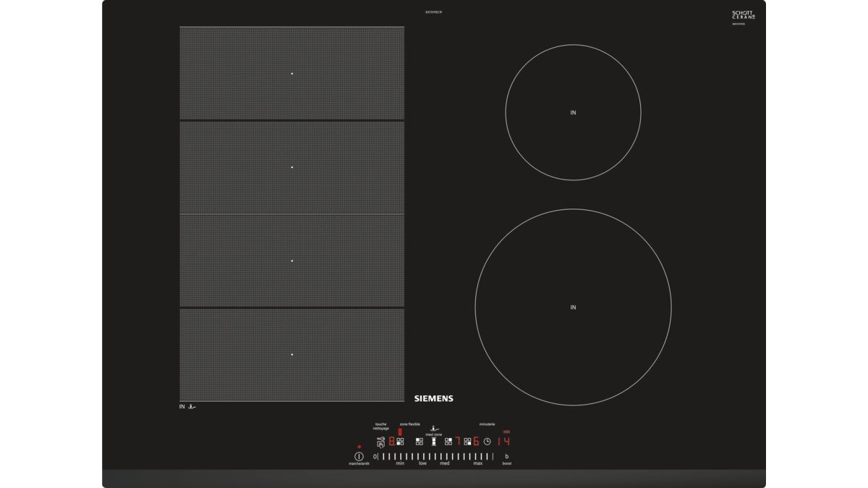The image size is (868, 488).
Task: Tap the red 14 min timer display
Action: [503, 441]
